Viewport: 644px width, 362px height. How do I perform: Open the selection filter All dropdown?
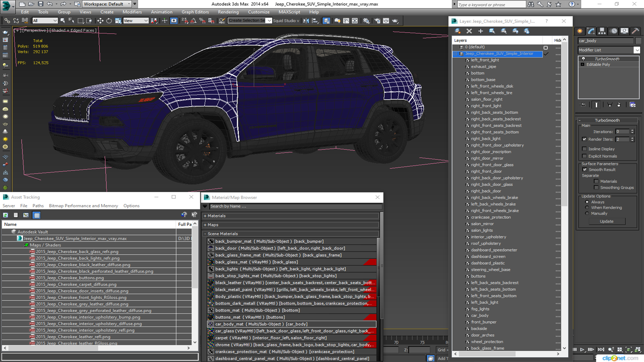(45, 21)
